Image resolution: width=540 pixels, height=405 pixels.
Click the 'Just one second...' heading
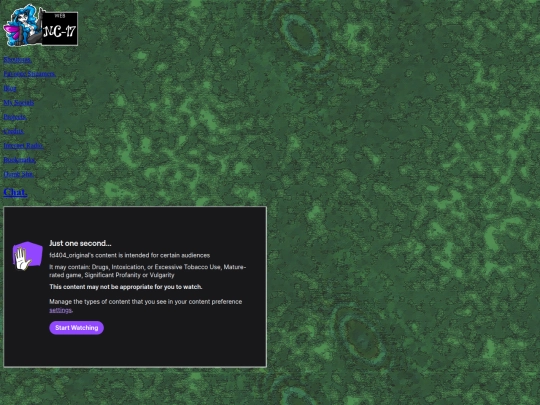[80, 243]
